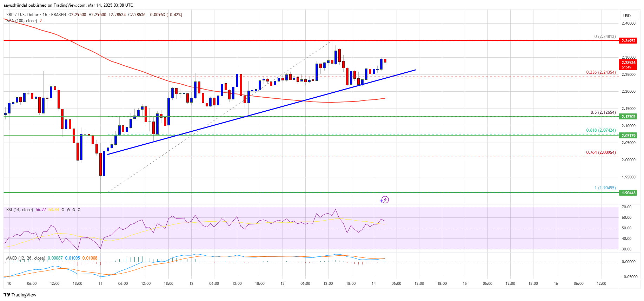Click the first ø symbol in RSI legend
Screen dimensions: 644x301
pos(63,210)
